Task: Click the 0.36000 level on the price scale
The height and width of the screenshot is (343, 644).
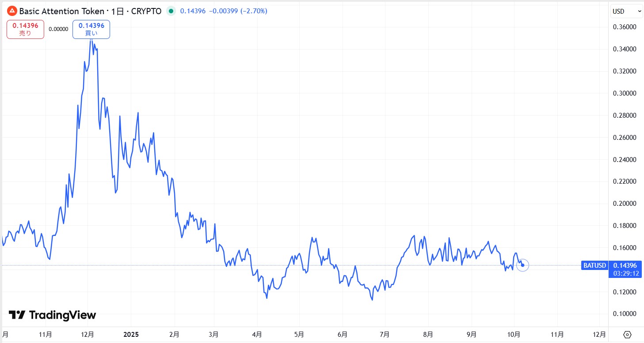Action: pyautogui.click(x=624, y=27)
